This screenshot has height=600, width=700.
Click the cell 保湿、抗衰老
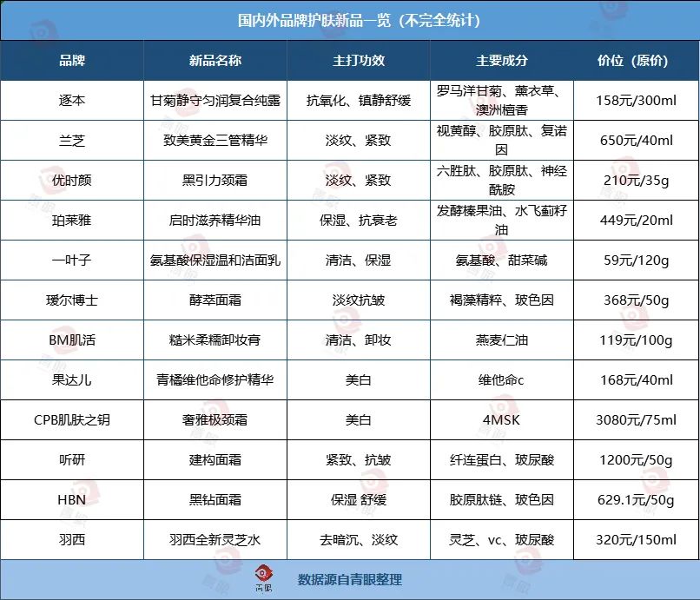(359, 220)
